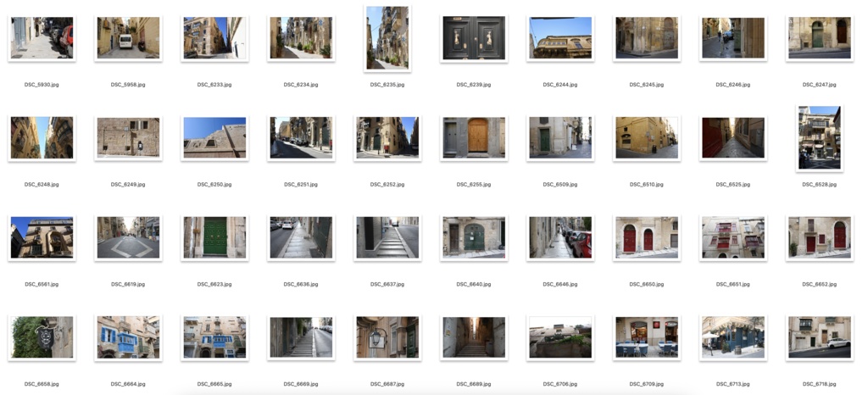Click the label DSC_6706.jpg

pyautogui.click(x=560, y=383)
